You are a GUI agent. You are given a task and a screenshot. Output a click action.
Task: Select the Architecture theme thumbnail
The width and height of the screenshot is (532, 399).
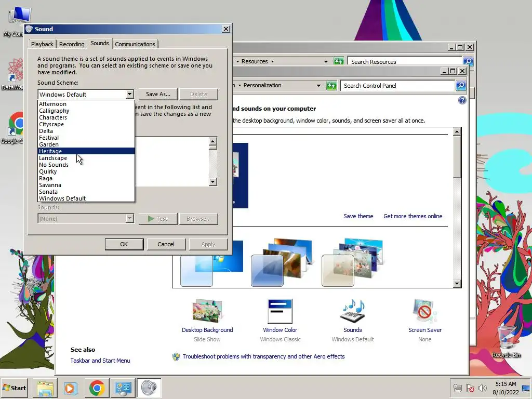tap(282, 262)
